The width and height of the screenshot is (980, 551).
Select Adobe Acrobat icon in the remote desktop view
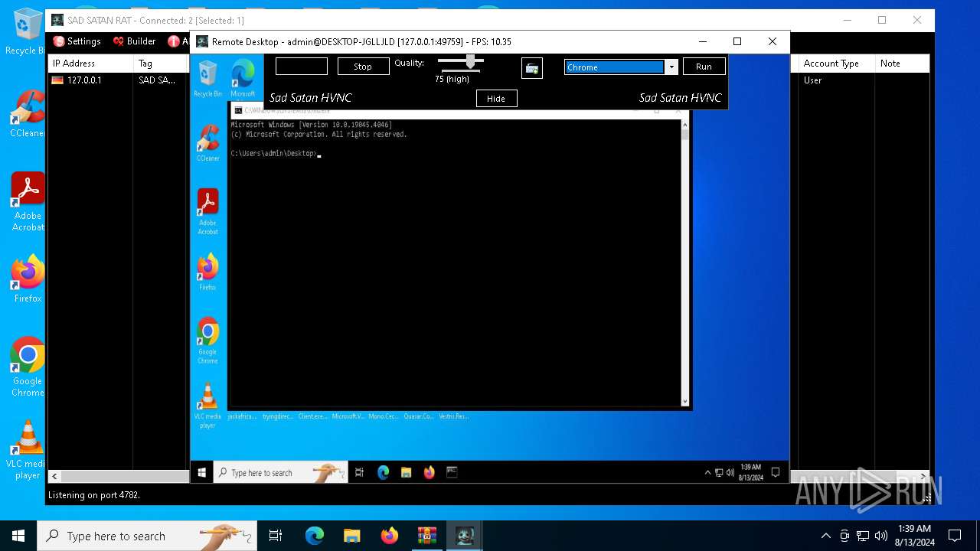point(207,212)
